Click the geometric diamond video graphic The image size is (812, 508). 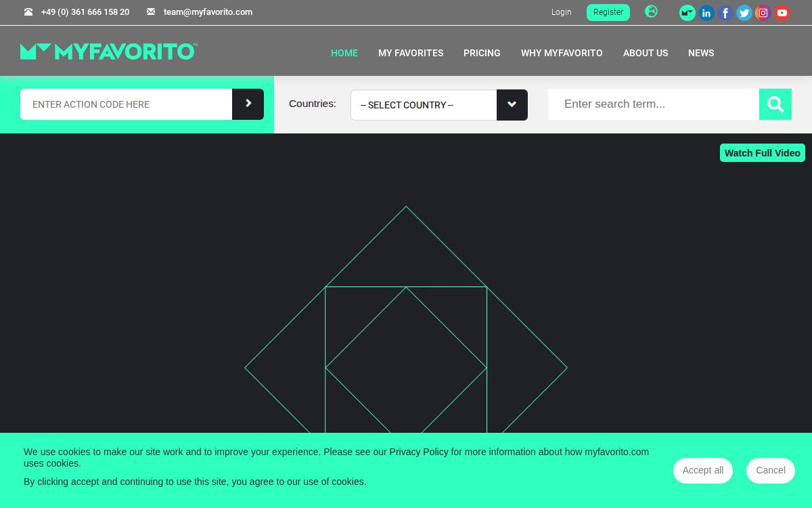tap(406, 320)
